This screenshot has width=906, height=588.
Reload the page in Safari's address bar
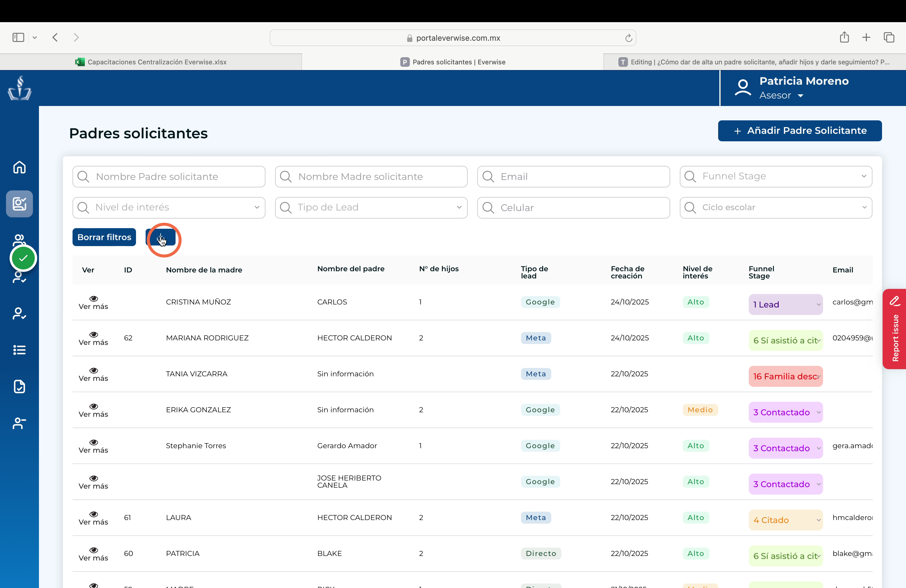click(x=629, y=38)
